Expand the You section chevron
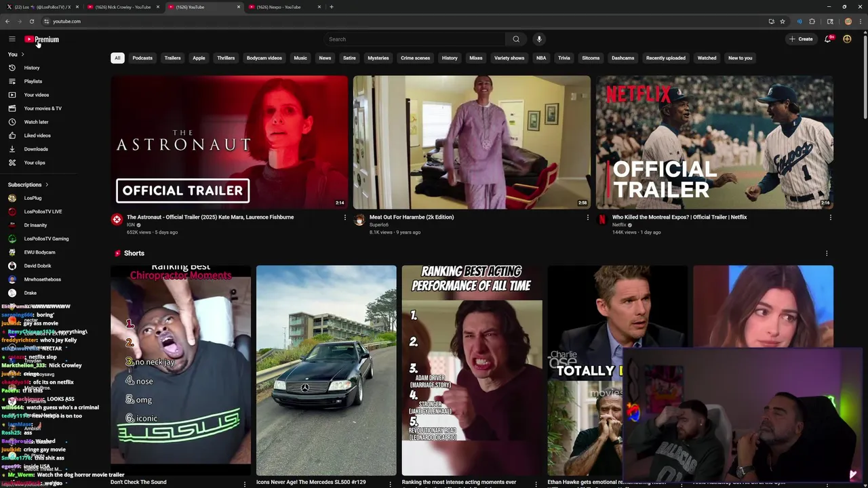 (x=22, y=54)
